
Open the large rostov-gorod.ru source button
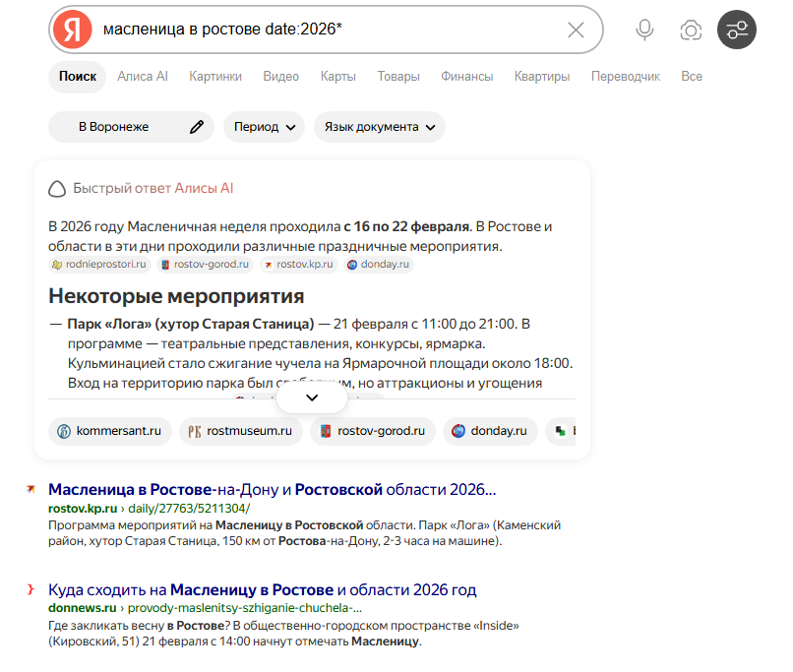coord(373,431)
